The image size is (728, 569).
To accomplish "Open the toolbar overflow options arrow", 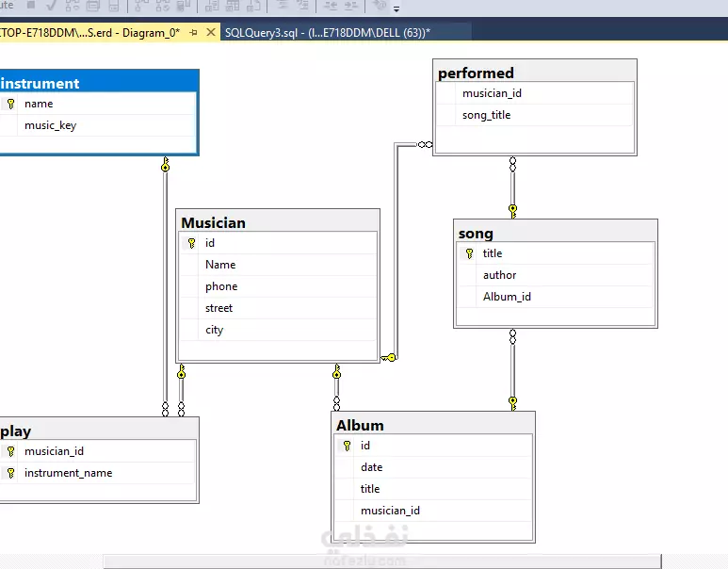I will [396, 8].
